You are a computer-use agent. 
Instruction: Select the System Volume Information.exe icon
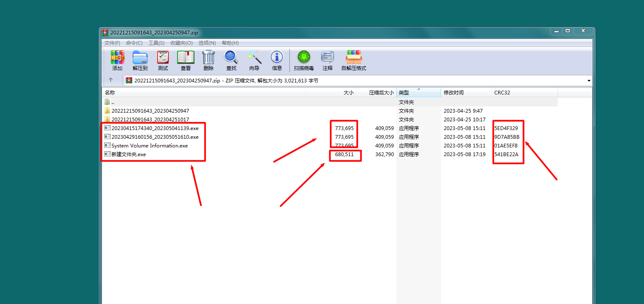coord(107,145)
